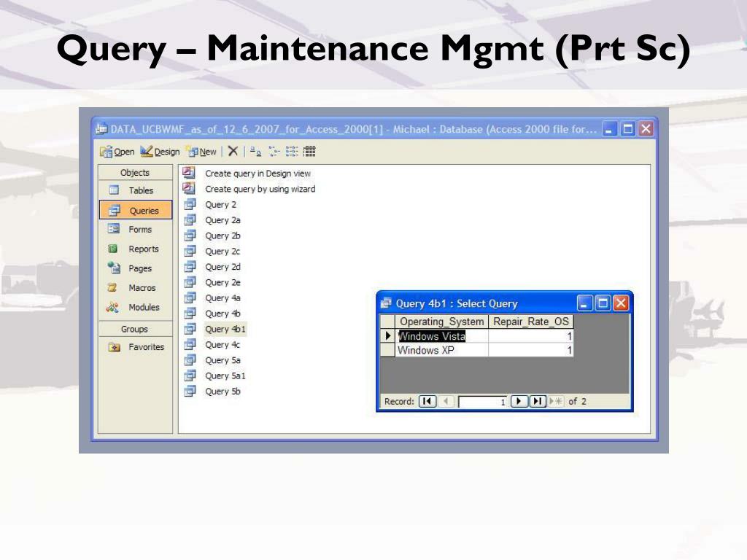
Task: Go to first record button
Action: [427, 402]
